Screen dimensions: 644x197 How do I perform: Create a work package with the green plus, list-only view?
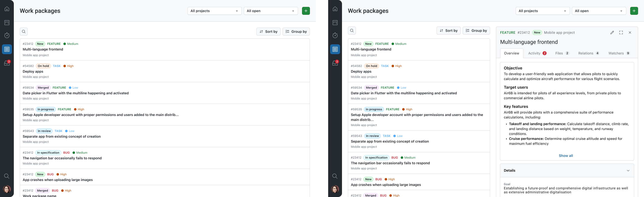click(306, 11)
